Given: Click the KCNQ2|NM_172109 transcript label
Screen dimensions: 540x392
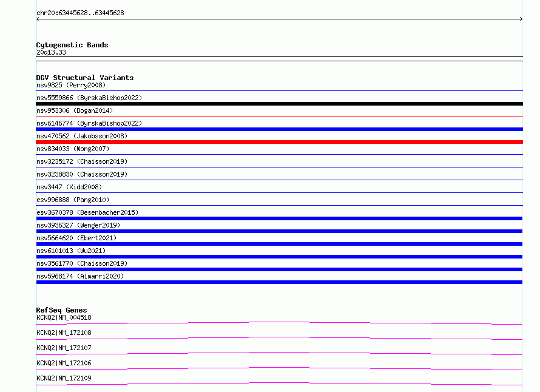Looking at the screenshot, I should coord(64,378).
